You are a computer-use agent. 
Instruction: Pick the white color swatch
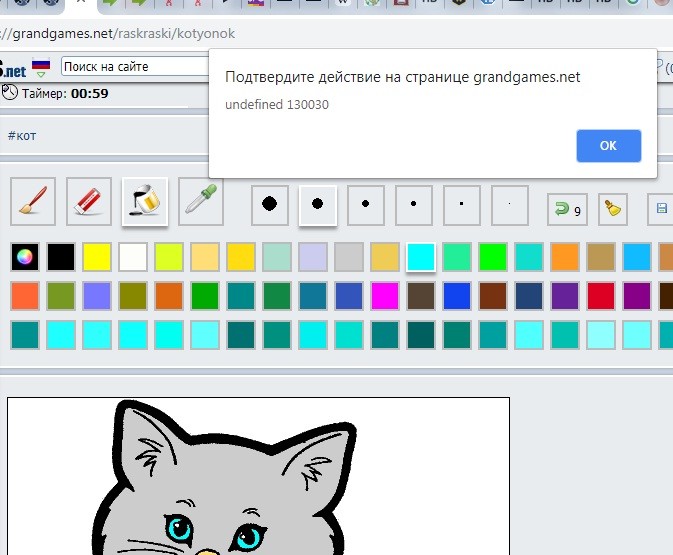coord(133,257)
